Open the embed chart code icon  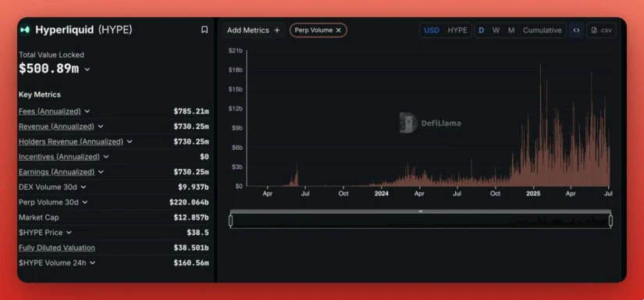[576, 30]
